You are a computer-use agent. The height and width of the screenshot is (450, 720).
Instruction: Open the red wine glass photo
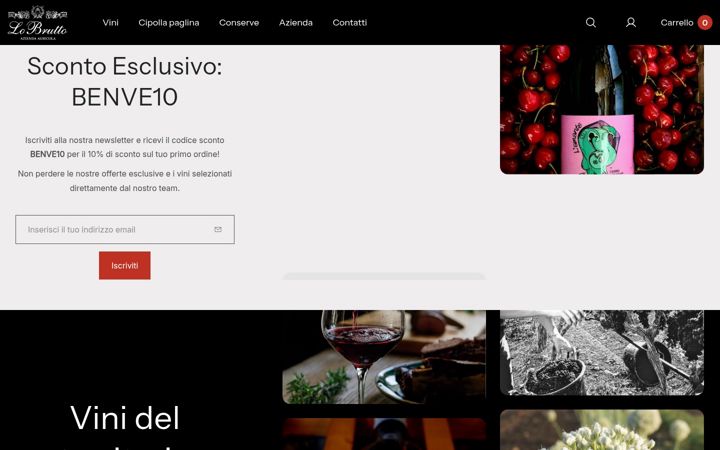(384, 357)
